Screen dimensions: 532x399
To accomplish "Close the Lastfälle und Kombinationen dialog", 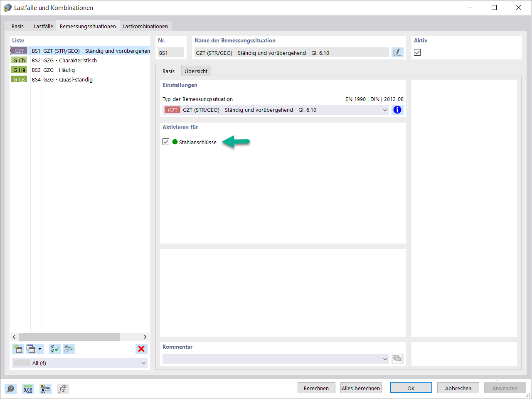I will pos(519,7).
